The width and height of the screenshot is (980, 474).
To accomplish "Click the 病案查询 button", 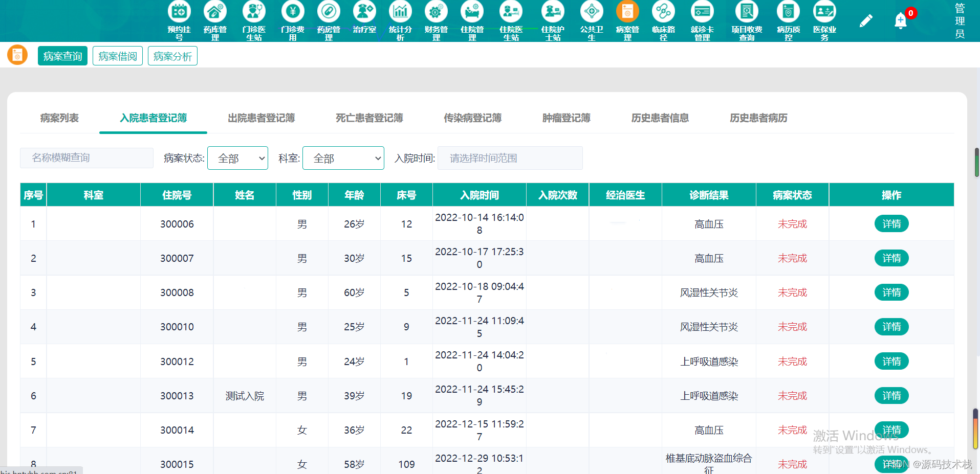I will pos(62,56).
